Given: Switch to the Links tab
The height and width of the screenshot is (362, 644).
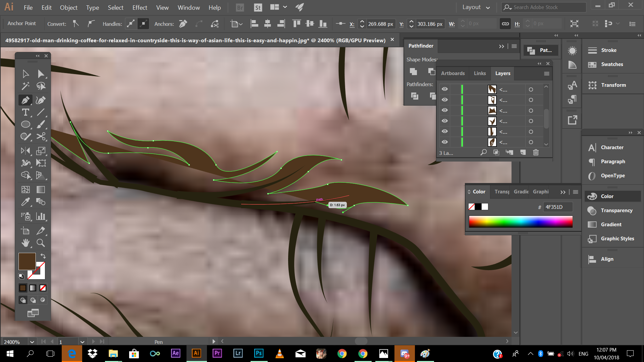Looking at the screenshot, I should [x=480, y=73].
